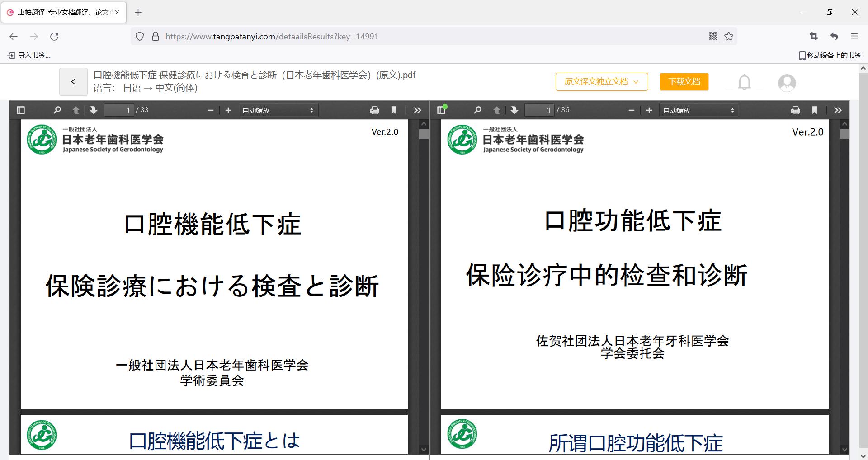
Task: Open the browser hamburger menu
Action: click(x=854, y=36)
